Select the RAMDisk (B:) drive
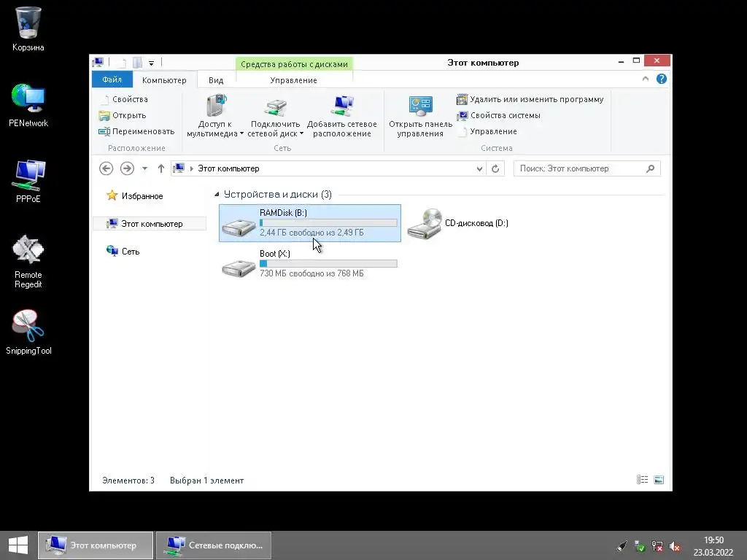Image resolution: width=747 pixels, height=560 pixels. tap(309, 223)
